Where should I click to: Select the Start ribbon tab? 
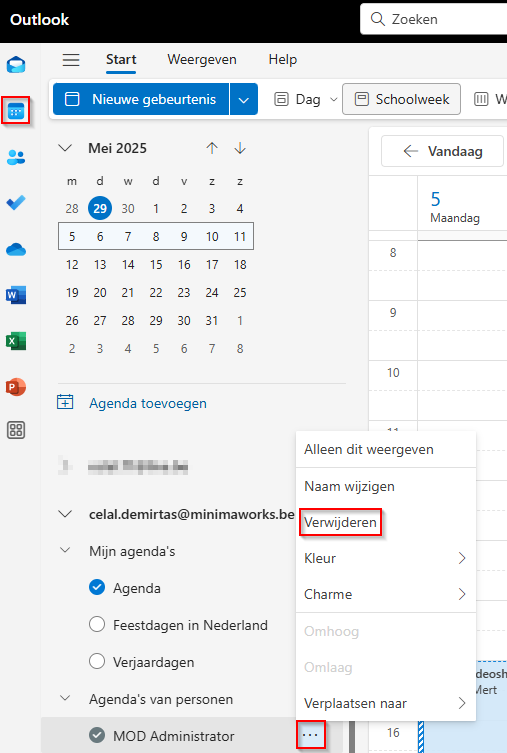[121, 60]
